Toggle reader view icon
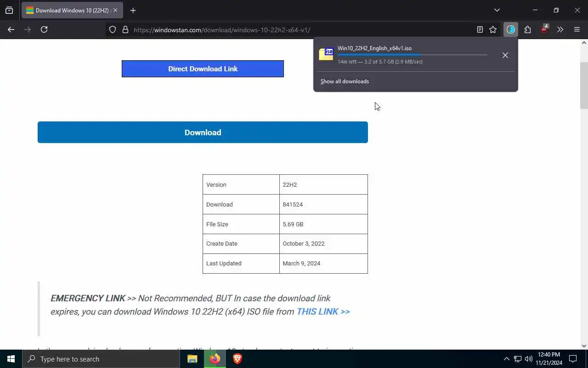 point(480,29)
